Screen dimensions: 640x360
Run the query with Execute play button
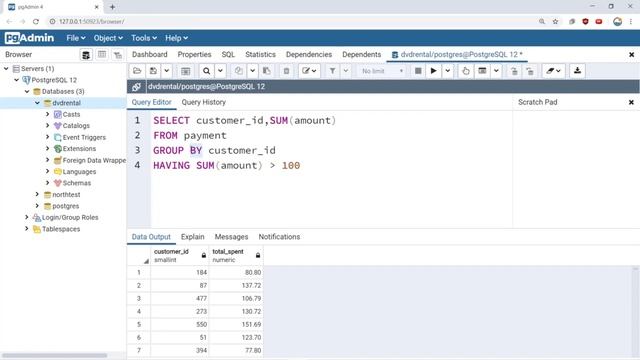(433, 71)
